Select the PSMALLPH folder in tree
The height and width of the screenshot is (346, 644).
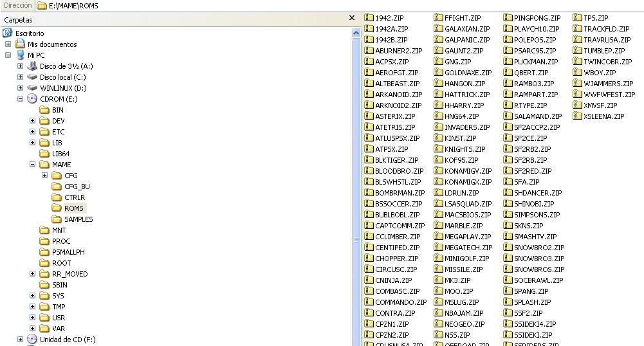[68, 252]
